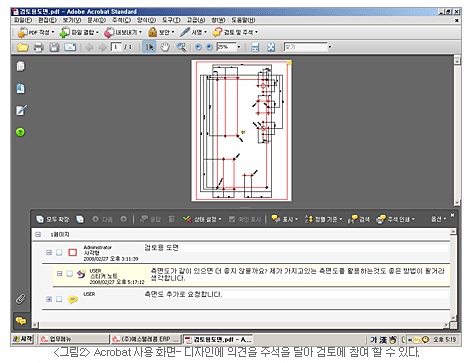Open the Sign (서명) pen menu

[193, 32]
